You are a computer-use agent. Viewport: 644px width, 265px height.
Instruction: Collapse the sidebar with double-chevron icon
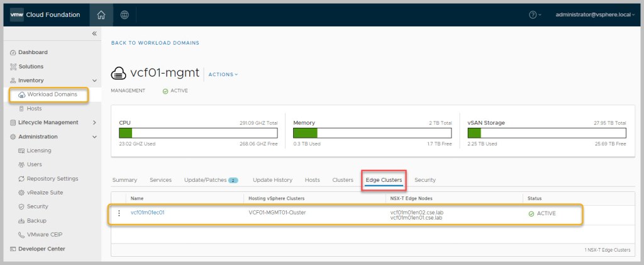pyautogui.click(x=94, y=33)
